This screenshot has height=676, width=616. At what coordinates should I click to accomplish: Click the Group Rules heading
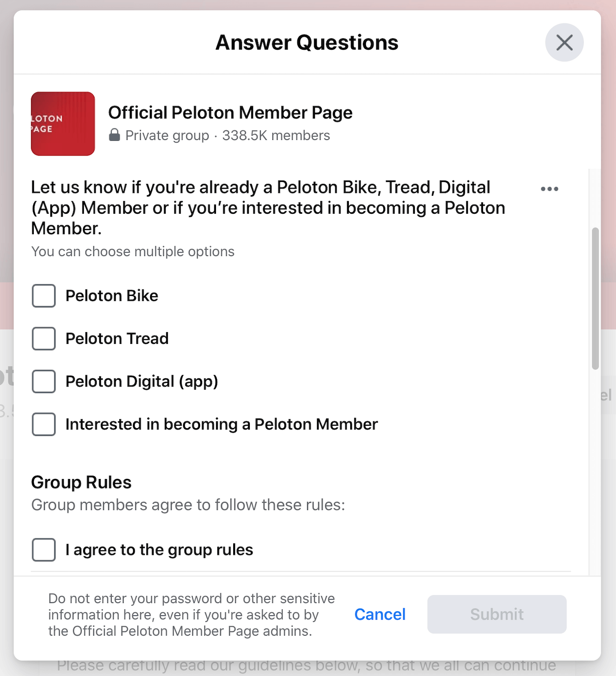[81, 482]
